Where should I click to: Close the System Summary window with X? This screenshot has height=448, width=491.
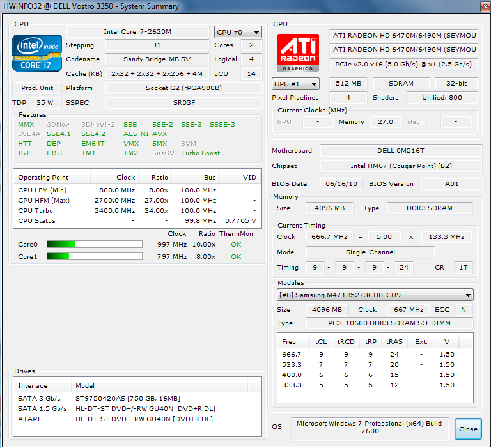(485, 6)
